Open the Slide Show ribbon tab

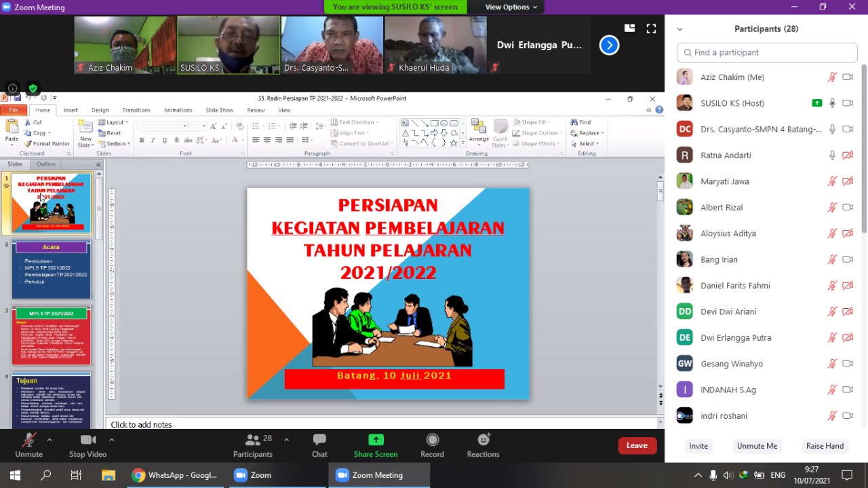[219, 110]
